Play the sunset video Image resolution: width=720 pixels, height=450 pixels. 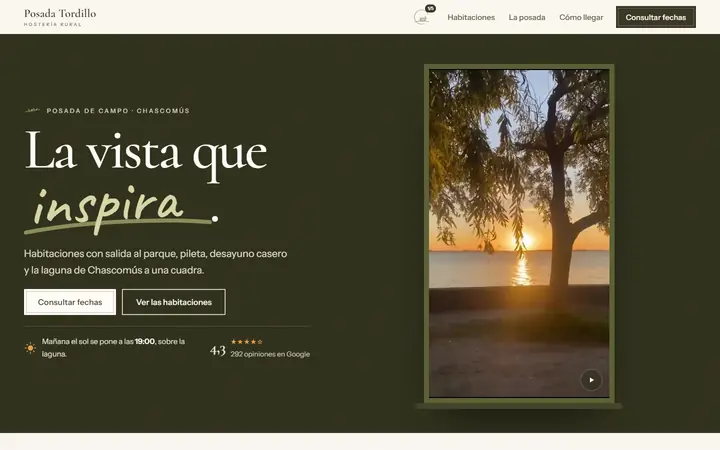(591, 380)
